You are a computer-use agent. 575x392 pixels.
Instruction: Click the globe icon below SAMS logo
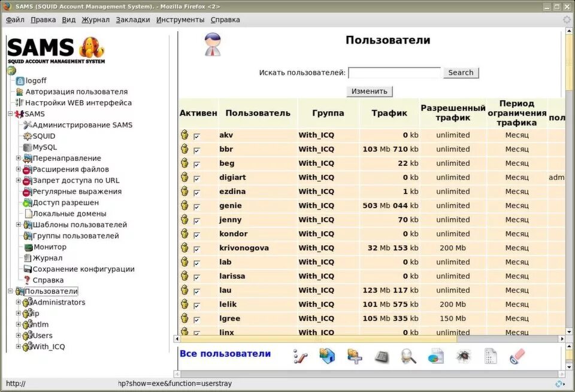[x=11, y=71]
